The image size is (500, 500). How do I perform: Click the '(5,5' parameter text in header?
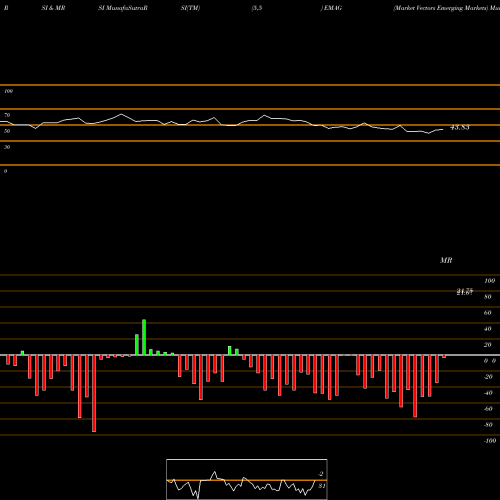tap(257, 8)
